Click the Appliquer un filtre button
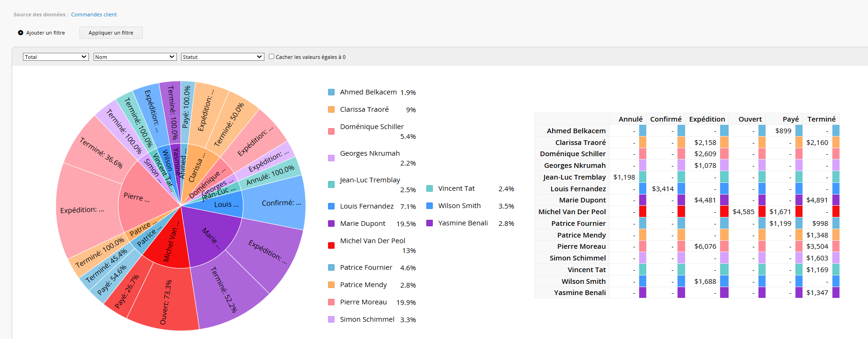 coord(111,33)
